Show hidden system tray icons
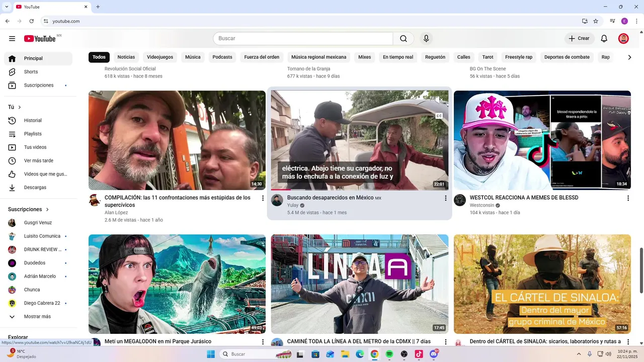The image size is (644, 362). click(580, 354)
